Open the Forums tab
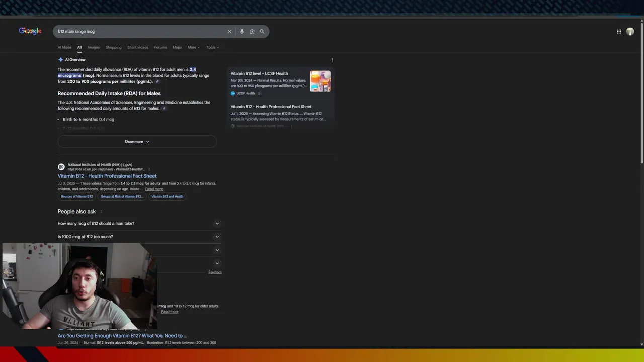The width and height of the screenshot is (644, 362). (160, 47)
